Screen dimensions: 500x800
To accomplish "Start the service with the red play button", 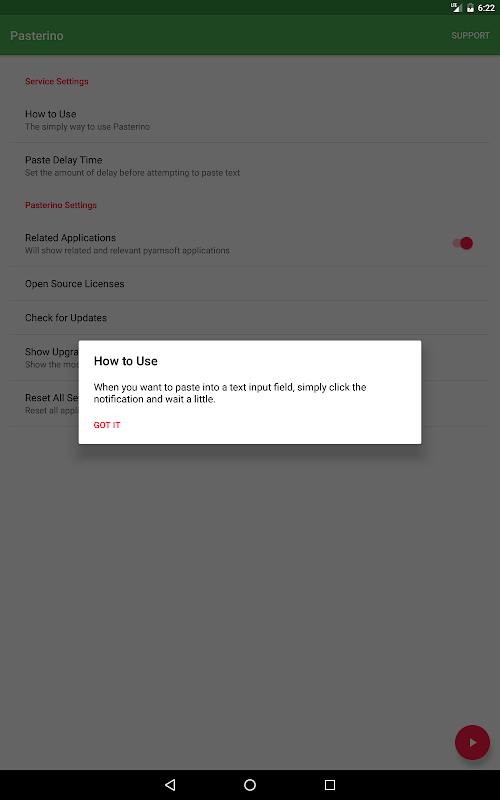I will point(472,742).
